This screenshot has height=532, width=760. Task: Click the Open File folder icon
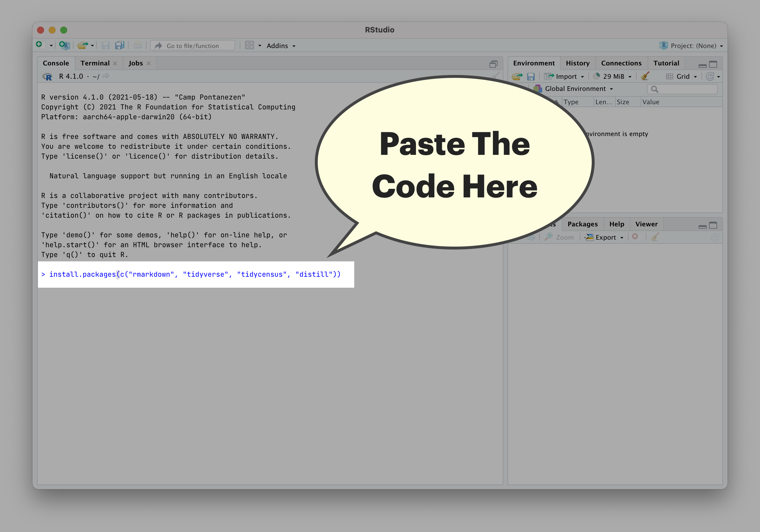[x=83, y=45]
